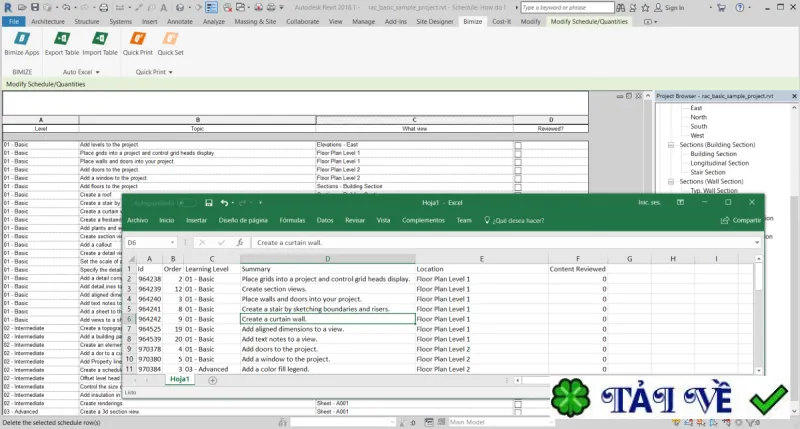
Task: Click the Compartir button in Excel
Action: (741, 220)
